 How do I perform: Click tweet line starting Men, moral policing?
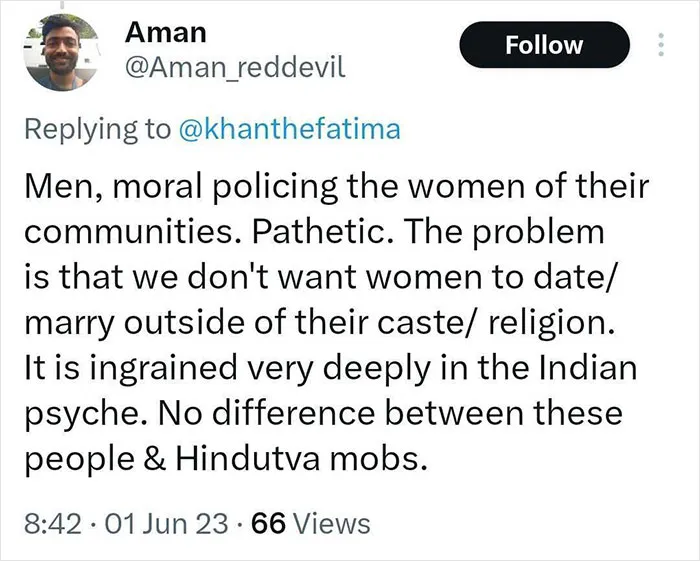click(x=337, y=187)
